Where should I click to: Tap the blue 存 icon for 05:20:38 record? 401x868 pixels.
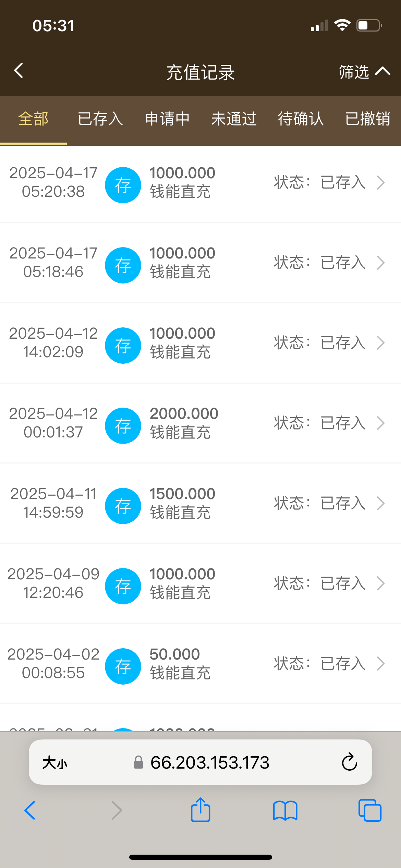123,185
